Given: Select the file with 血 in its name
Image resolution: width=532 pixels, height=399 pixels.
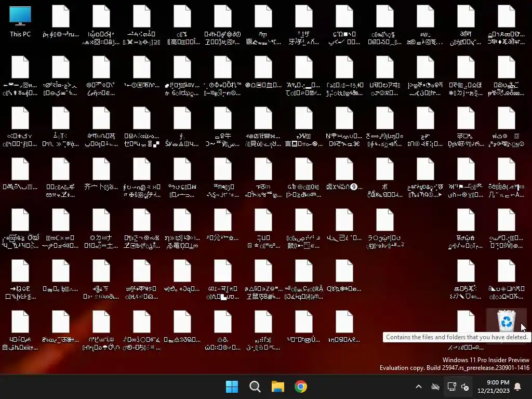Looking at the screenshot, I should (263, 73).
